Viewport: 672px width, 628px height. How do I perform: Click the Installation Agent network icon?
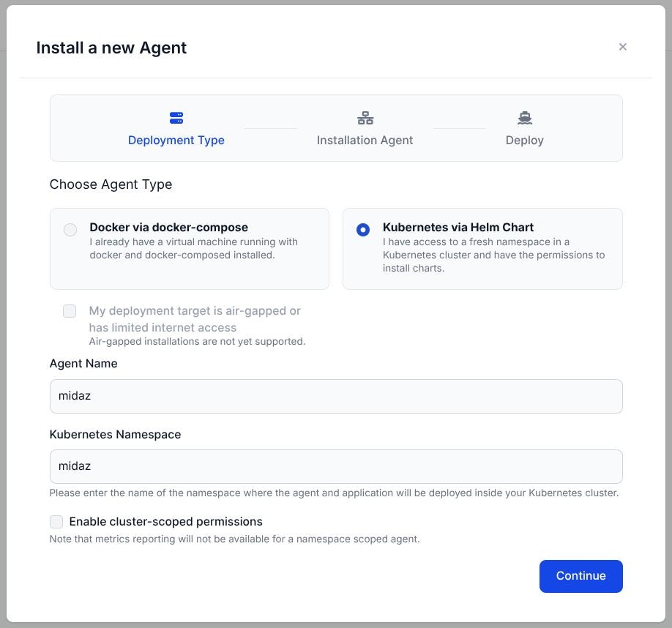coord(365,118)
